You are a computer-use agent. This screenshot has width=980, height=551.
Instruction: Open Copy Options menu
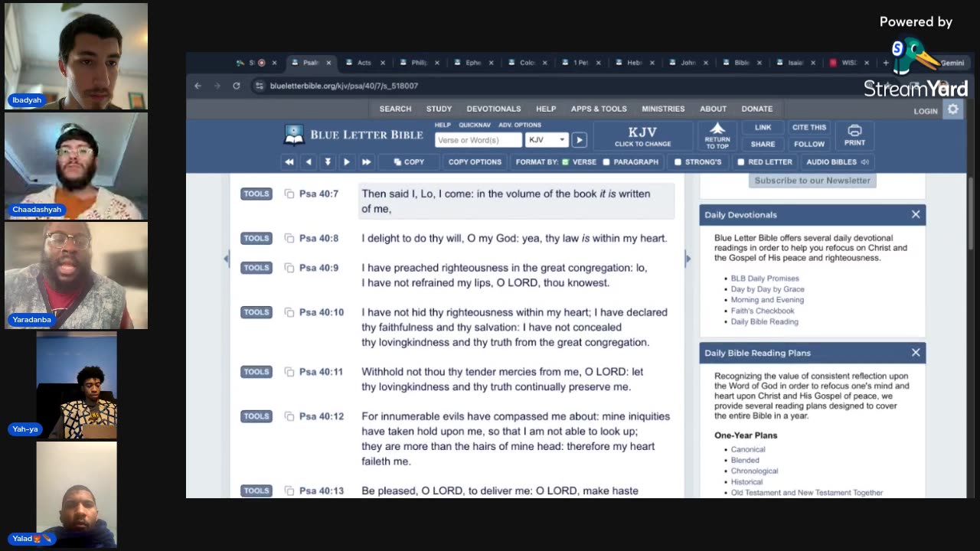[475, 162]
